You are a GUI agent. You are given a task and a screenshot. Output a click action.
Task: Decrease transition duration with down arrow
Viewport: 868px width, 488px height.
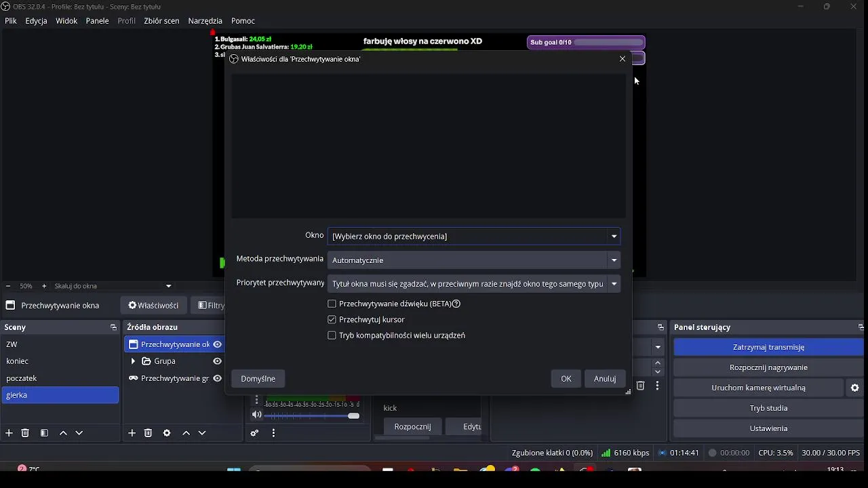coord(658,372)
